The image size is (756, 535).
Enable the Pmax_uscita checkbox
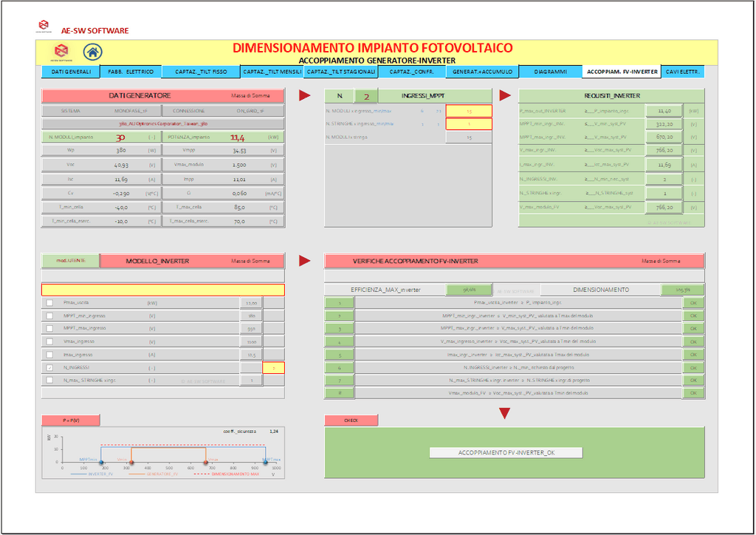click(x=49, y=303)
